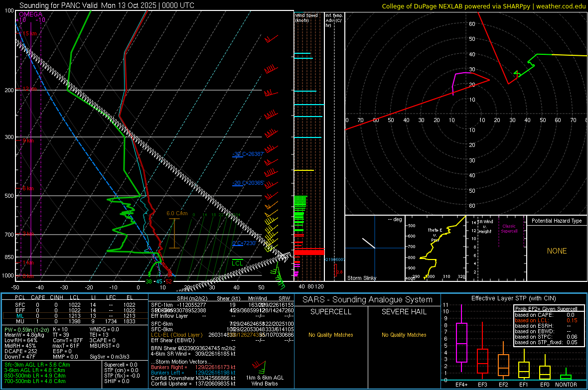
Task: Click the Bunkers Right storm motion line
Action: click(x=193, y=367)
